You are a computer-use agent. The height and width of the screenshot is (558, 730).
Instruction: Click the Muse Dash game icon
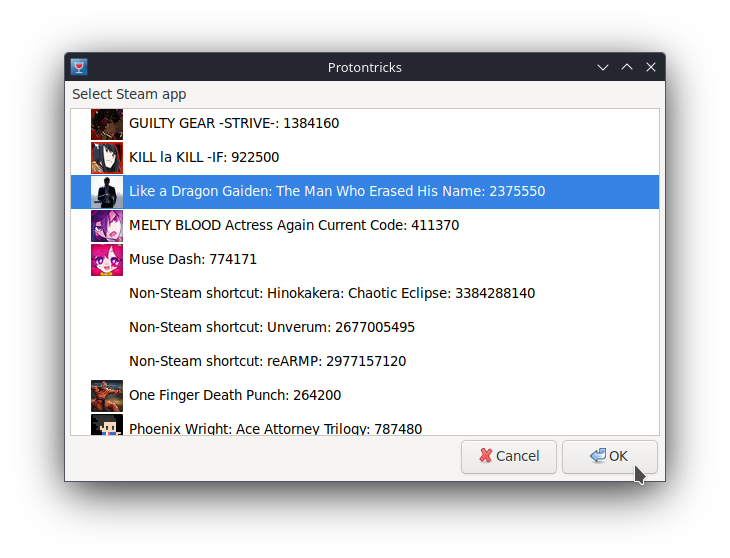click(x=107, y=260)
